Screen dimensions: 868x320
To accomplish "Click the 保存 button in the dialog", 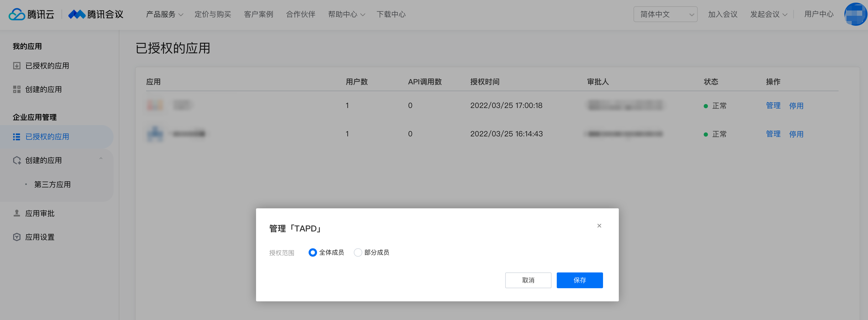I will click(x=580, y=280).
